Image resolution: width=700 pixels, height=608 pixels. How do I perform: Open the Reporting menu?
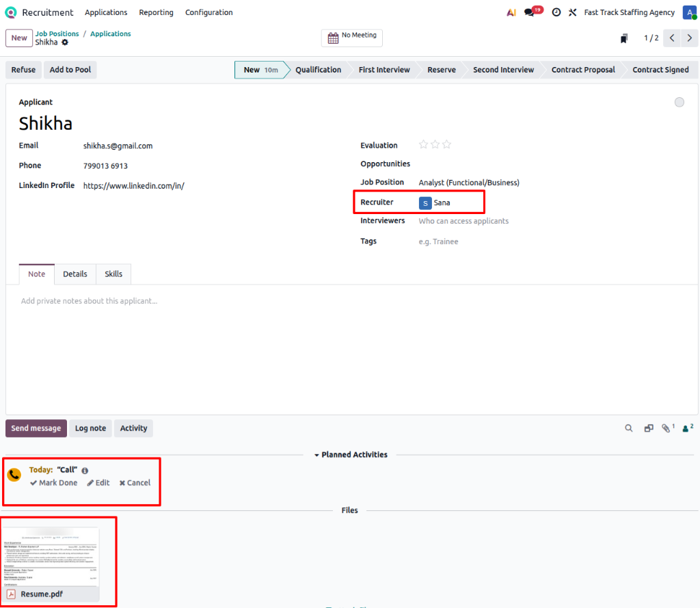tap(156, 12)
